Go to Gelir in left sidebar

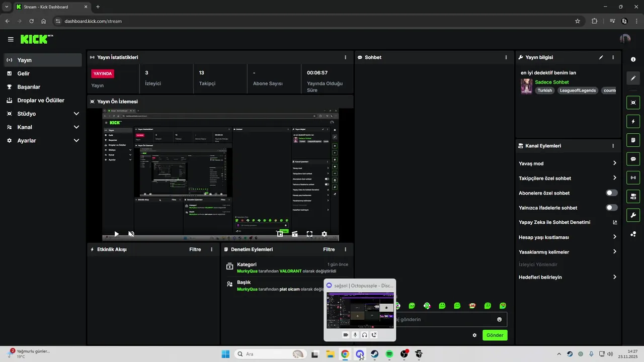42,73
